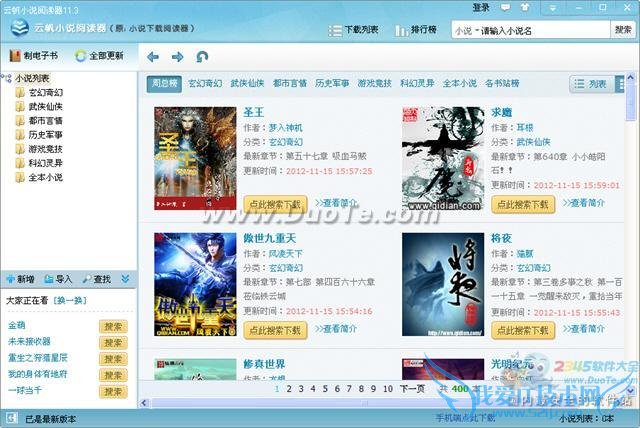Select the 全本小说 category tab
Viewport: 640px width, 428px height.
460,84
